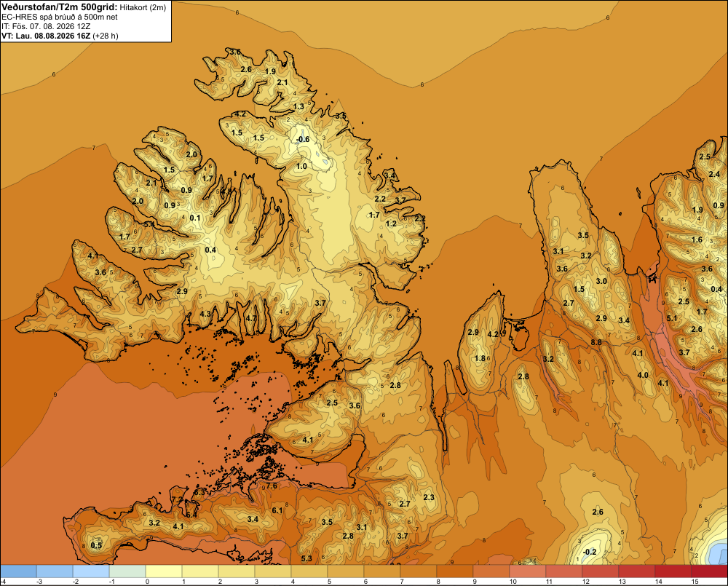Click the legend swatch between 14 and 15
728x586 pixels.
pyautogui.click(x=673, y=571)
